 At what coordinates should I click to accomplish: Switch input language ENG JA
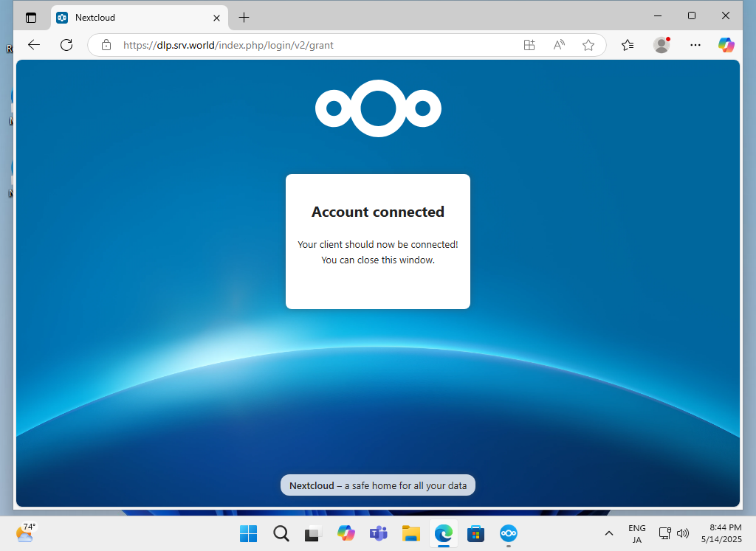tap(637, 533)
